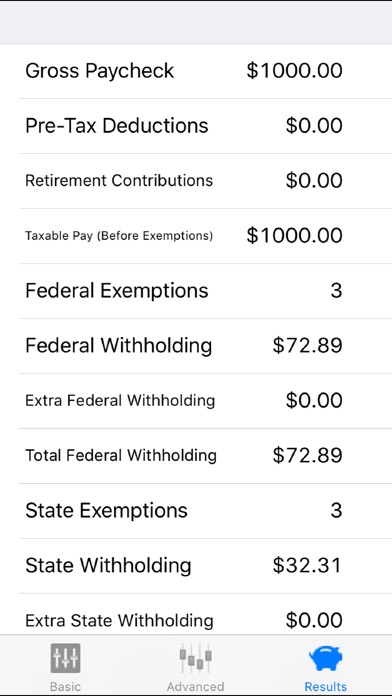Tap the Federal Withholding label

[119, 346]
